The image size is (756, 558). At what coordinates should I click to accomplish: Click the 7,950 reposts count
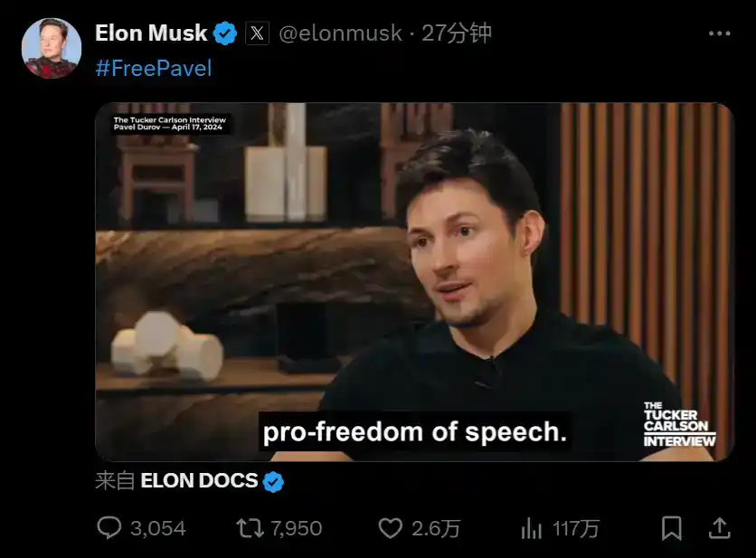296,528
